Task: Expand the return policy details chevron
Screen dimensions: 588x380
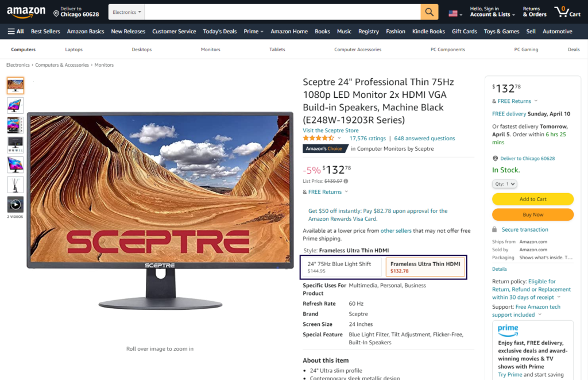Action: click(559, 297)
